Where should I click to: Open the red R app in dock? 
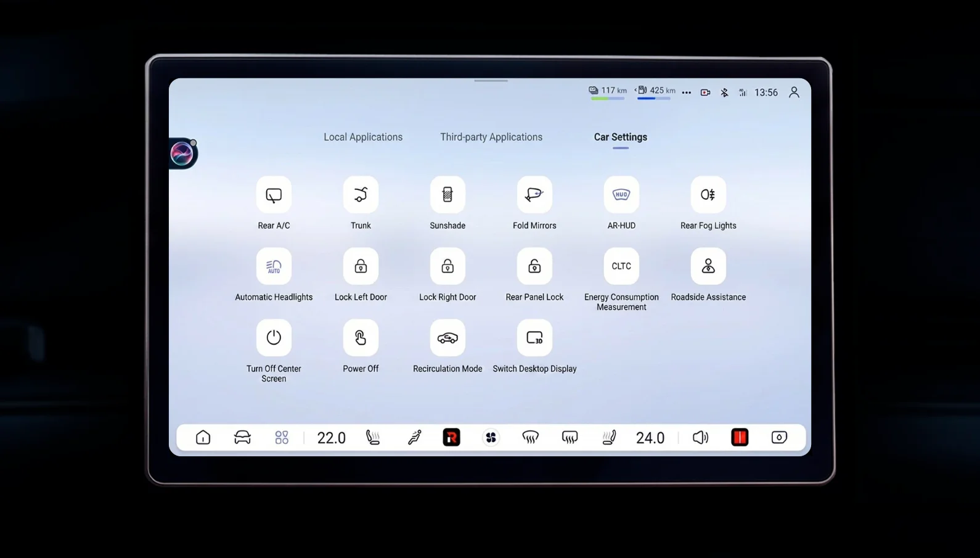coord(451,438)
